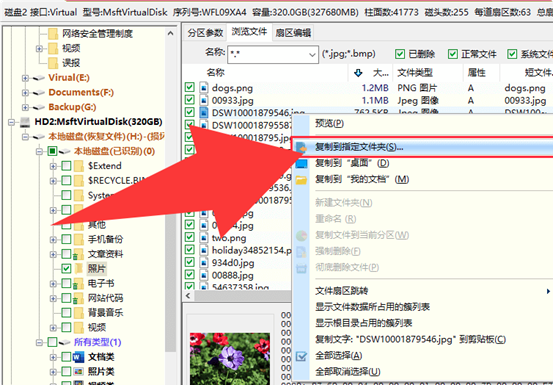The width and height of the screenshot is (553, 385).
Task: Click the 网络安全管理制度 folder icon
Action: pos(53,34)
